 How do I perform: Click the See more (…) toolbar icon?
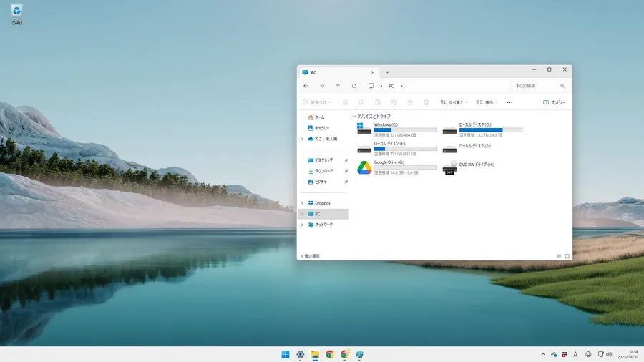(509, 102)
